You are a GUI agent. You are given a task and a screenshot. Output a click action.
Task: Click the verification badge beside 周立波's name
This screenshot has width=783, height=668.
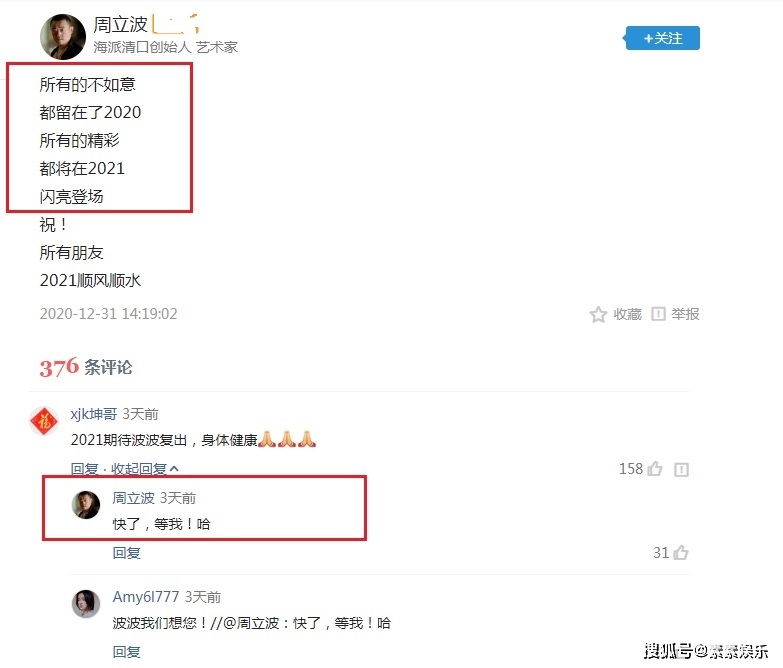point(176,24)
